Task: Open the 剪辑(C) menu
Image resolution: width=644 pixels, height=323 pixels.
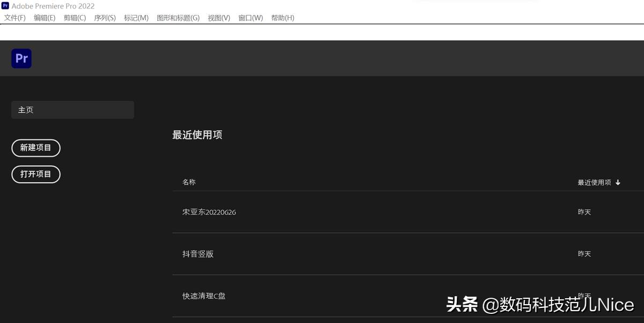Action: (x=75, y=18)
